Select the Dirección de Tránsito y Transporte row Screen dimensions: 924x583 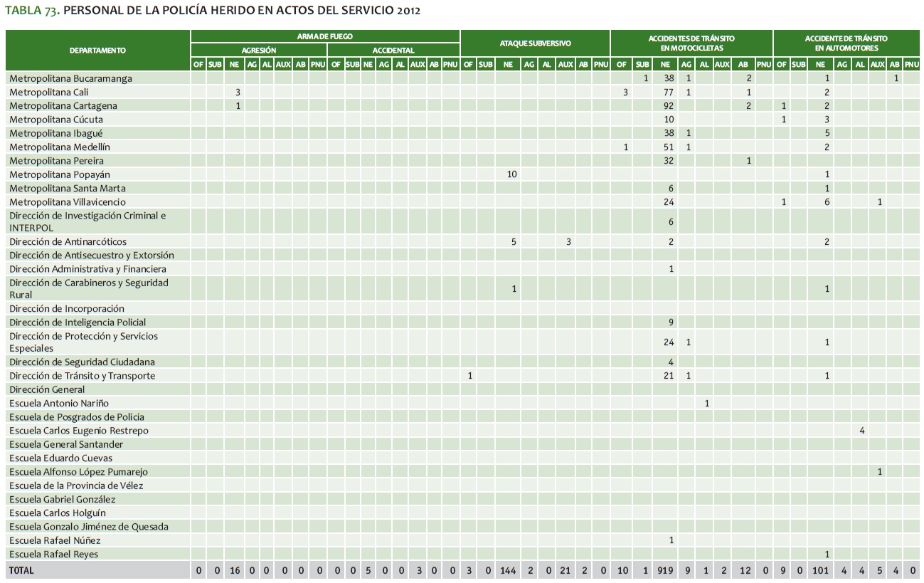[82, 376]
